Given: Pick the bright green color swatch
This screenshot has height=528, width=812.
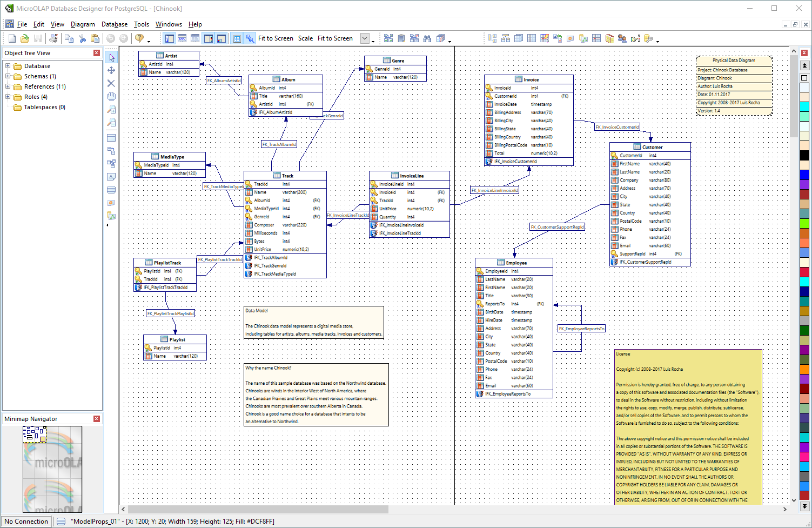Looking at the screenshot, I should pos(804,223).
